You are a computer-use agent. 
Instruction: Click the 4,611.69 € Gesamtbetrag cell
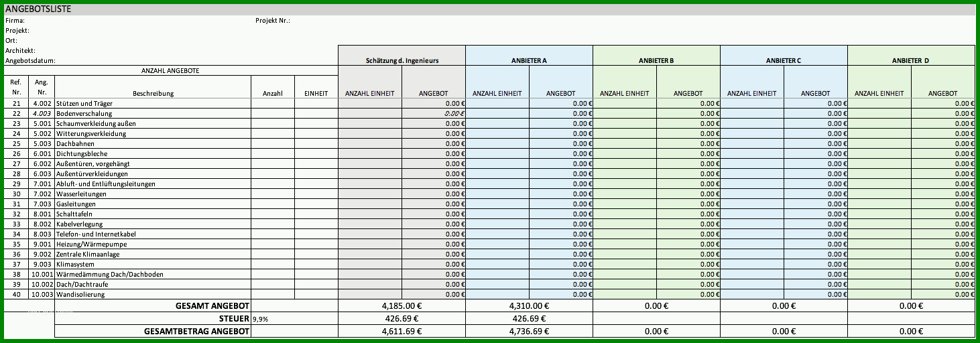click(402, 331)
